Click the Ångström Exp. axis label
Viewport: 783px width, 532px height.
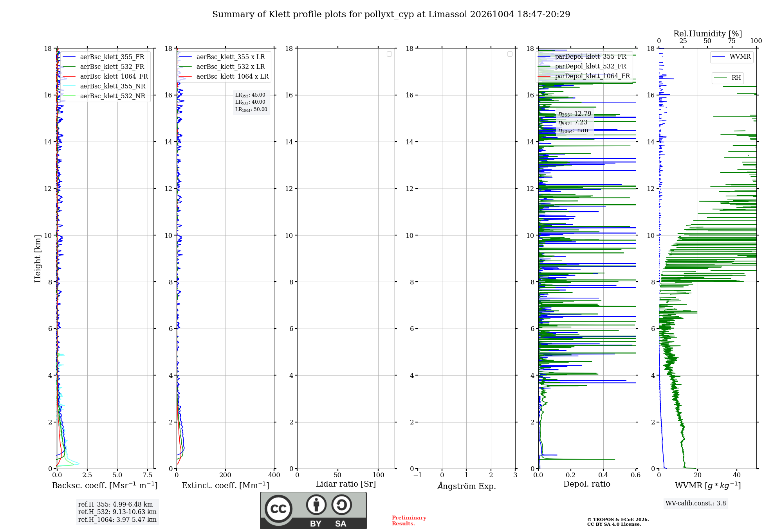tap(467, 486)
